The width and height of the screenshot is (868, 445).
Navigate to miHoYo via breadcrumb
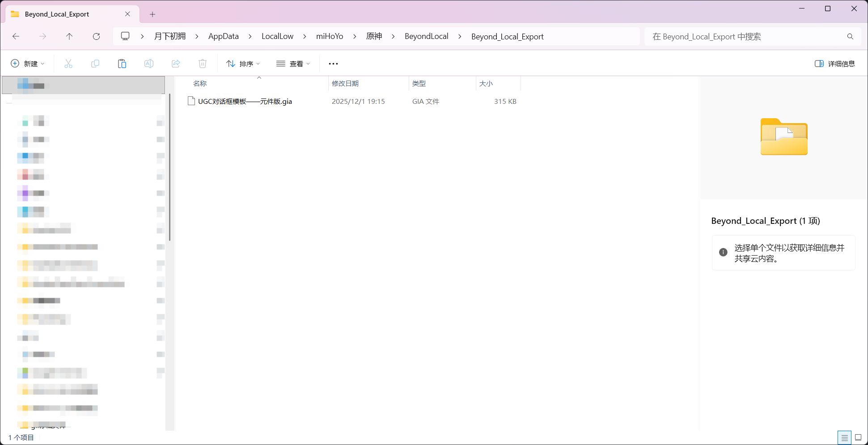pos(330,36)
